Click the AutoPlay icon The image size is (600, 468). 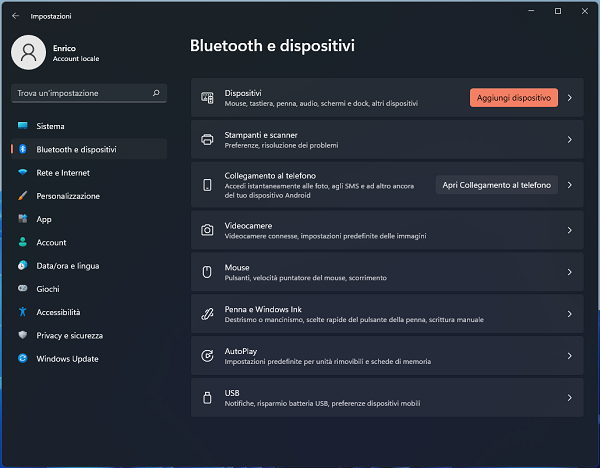point(207,356)
